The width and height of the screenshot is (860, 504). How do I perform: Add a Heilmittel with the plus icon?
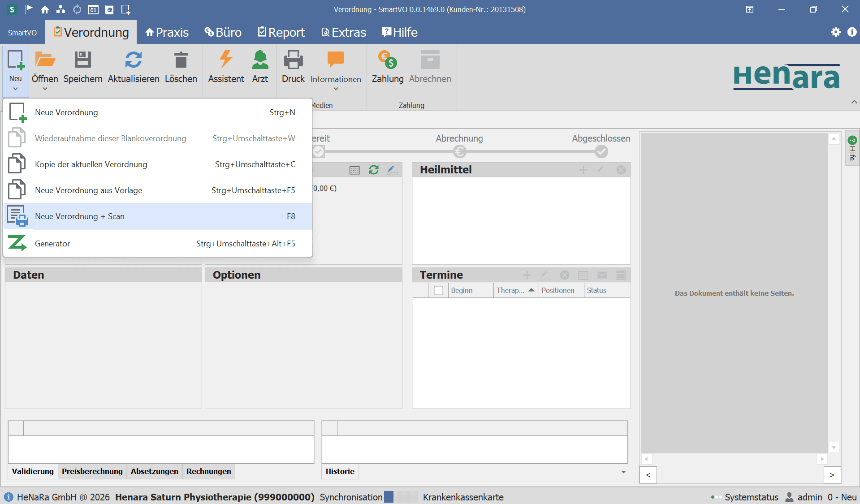pos(583,170)
